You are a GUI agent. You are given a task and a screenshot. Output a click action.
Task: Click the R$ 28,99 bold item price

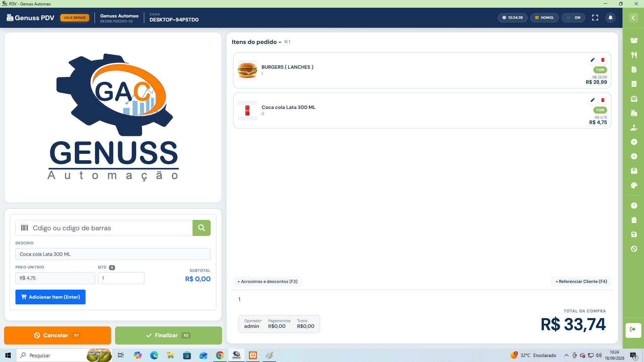596,82
